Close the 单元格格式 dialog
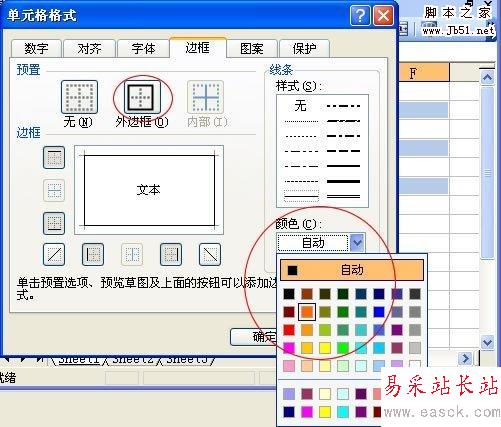The width and height of the screenshot is (501, 427). pos(383,15)
